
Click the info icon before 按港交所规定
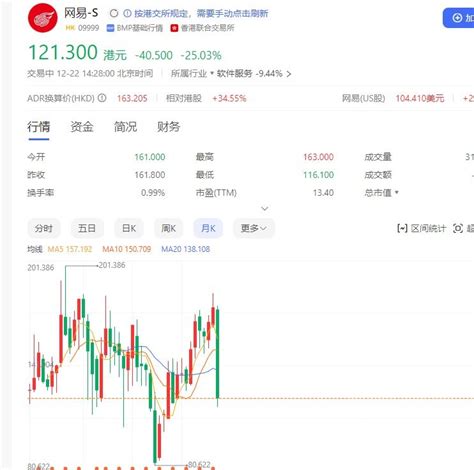pyautogui.click(x=127, y=13)
